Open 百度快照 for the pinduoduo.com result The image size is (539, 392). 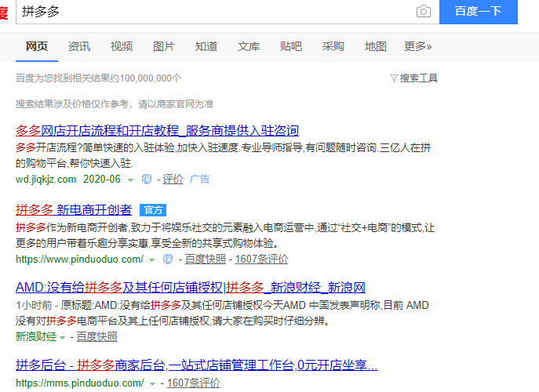pos(206,259)
